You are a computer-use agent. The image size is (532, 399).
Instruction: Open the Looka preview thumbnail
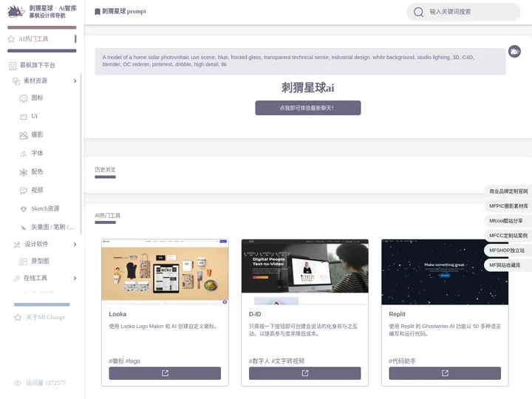(165, 272)
